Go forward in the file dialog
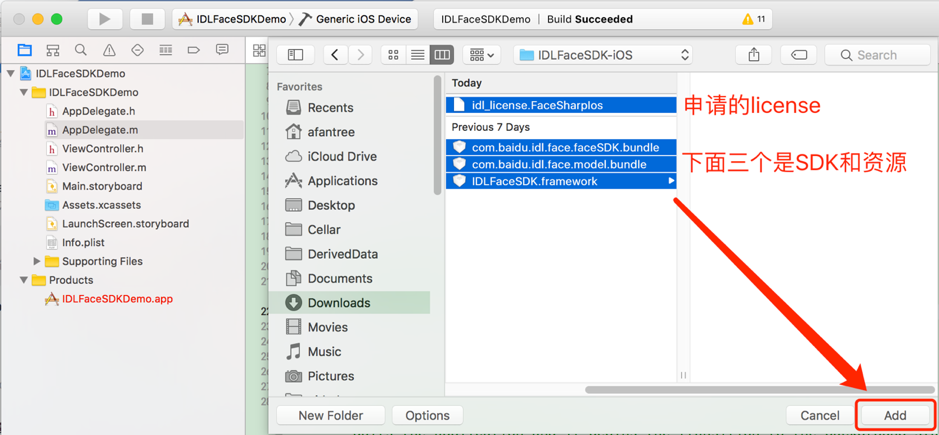 point(360,55)
